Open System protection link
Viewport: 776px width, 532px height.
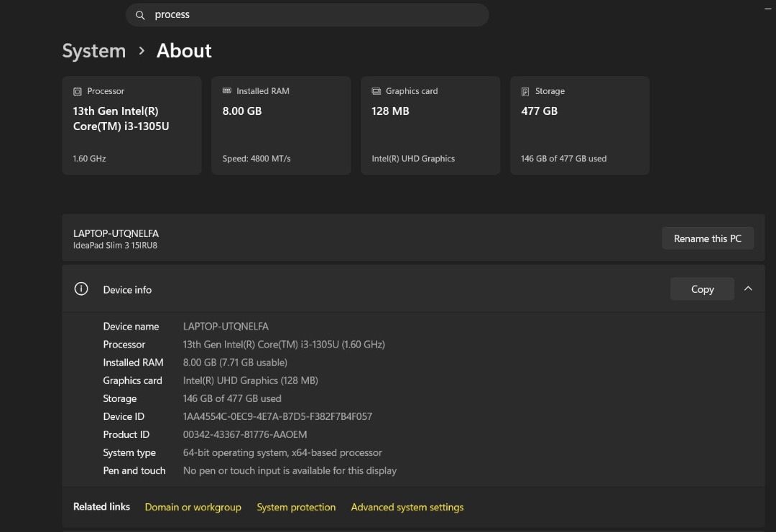[x=296, y=508]
